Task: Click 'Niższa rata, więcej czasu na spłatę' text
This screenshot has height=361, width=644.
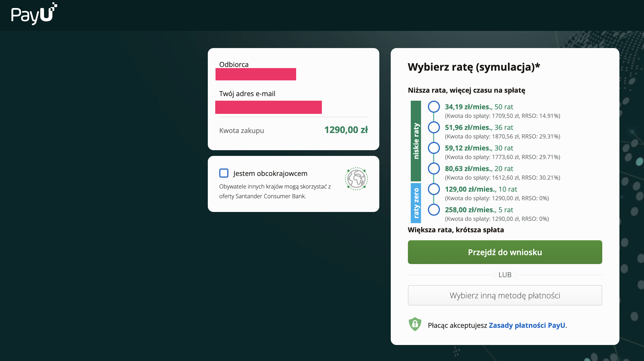Action: [x=466, y=90]
